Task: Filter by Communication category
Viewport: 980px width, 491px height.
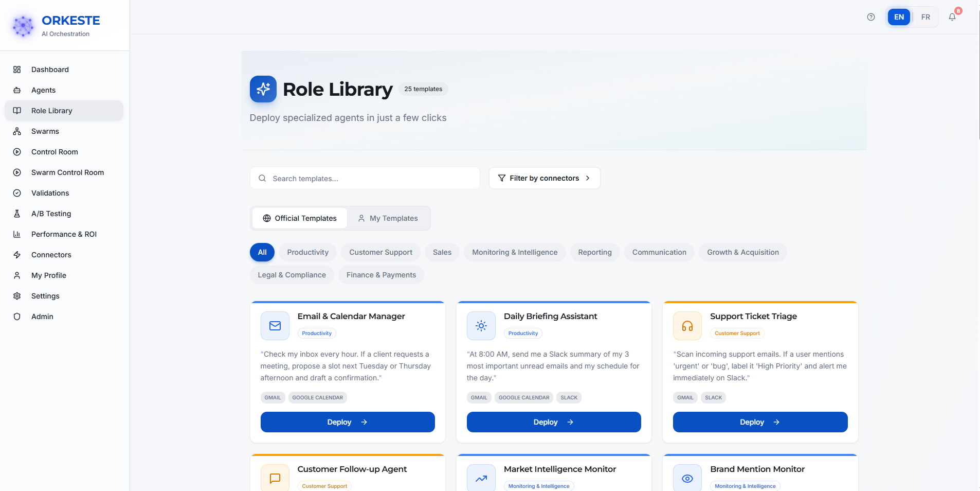Action: pos(659,252)
